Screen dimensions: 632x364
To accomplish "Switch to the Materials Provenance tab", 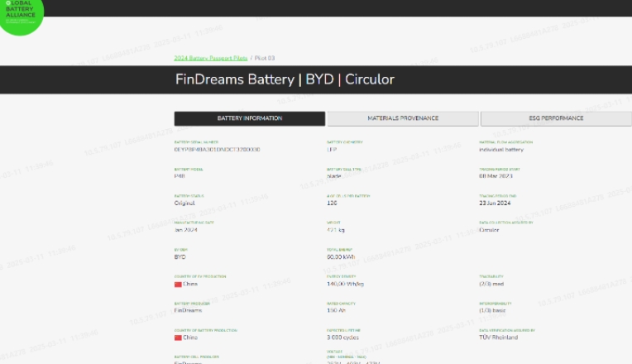I will pos(403,118).
